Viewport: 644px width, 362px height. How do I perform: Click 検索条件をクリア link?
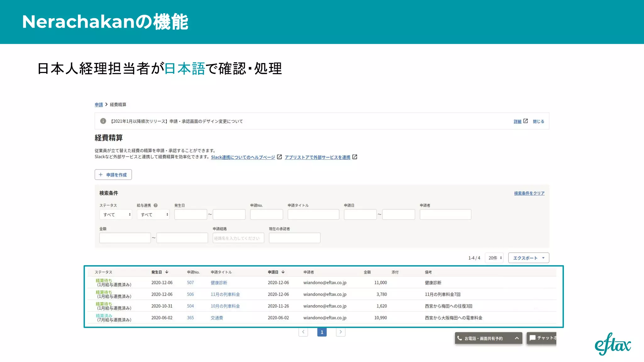pyautogui.click(x=529, y=193)
